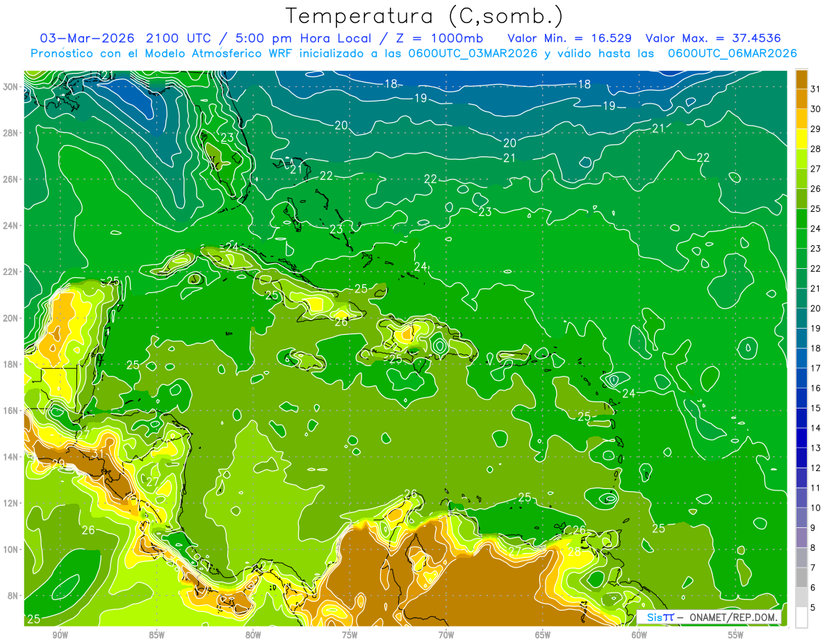Select purple legend swatch between 9 and 10

801,518
